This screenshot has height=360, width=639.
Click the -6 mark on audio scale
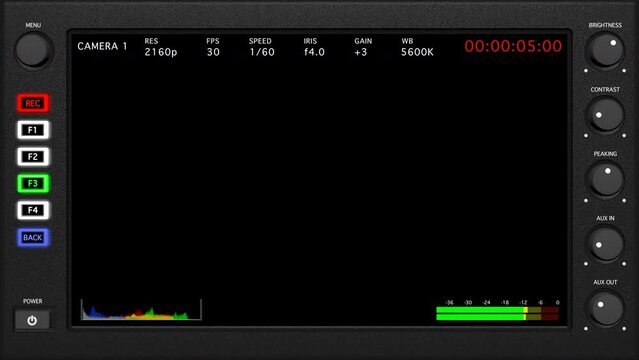pyautogui.click(x=540, y=303)
